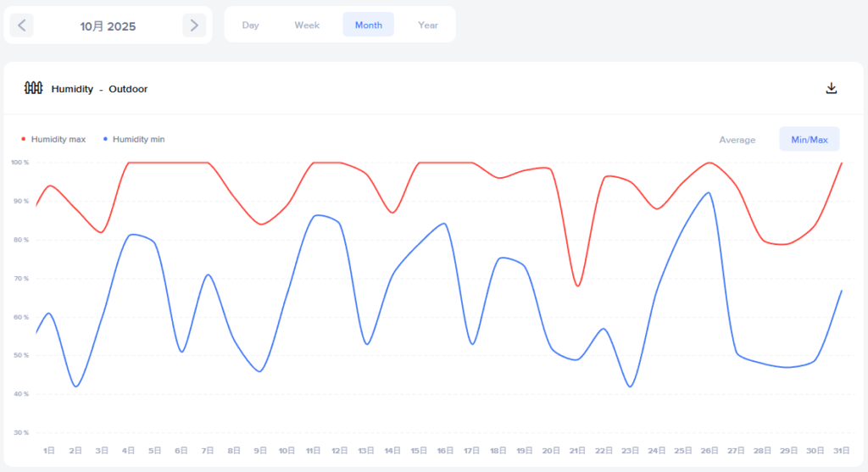
Task: Select the Week view tab
Action: pyautogui.click(x=307, y=25)
